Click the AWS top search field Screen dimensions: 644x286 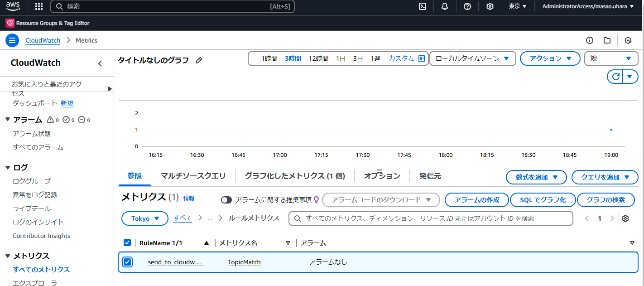[173, 6]
